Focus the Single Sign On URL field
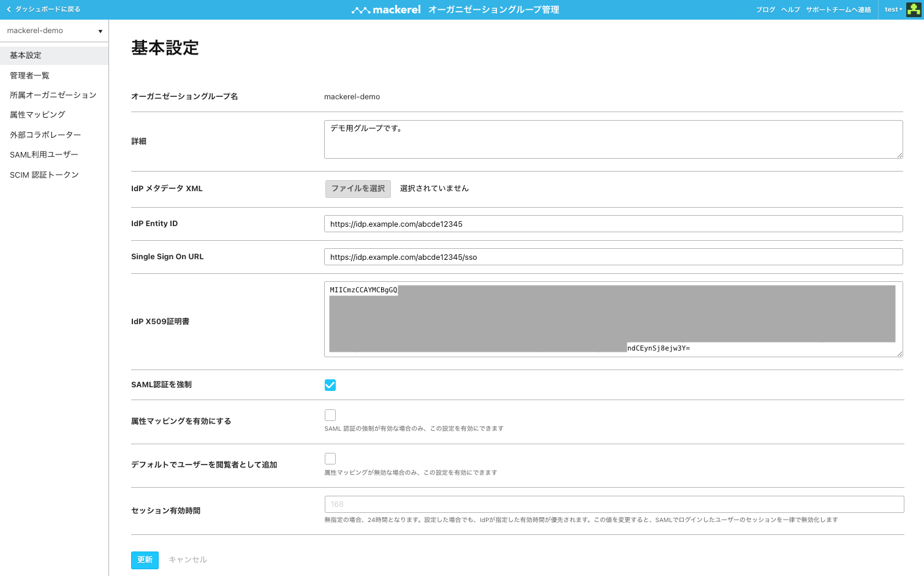924x576 pixels. (613, 257)
